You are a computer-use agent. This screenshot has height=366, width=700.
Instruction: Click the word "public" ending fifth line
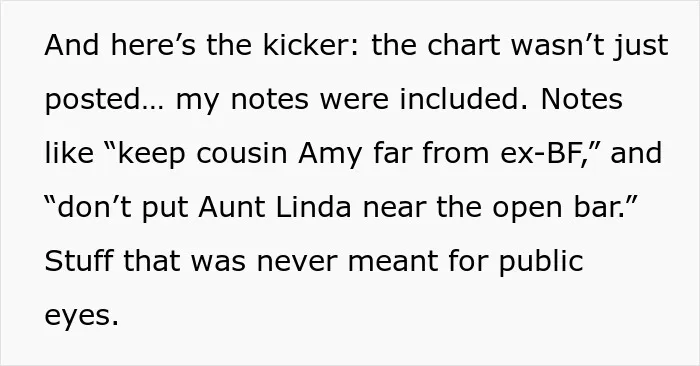click(x=541, y=263)
